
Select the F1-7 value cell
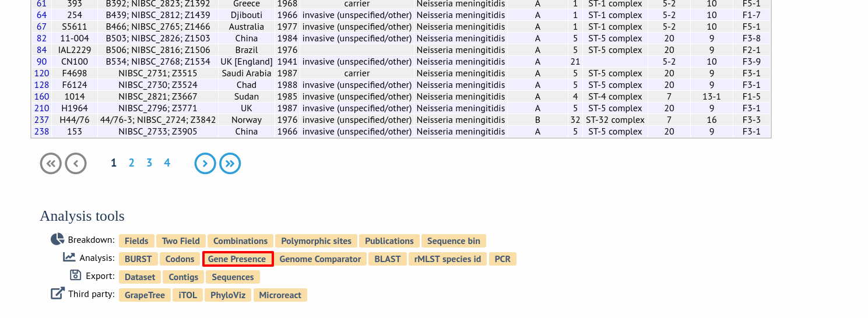(x=751, y=15)
